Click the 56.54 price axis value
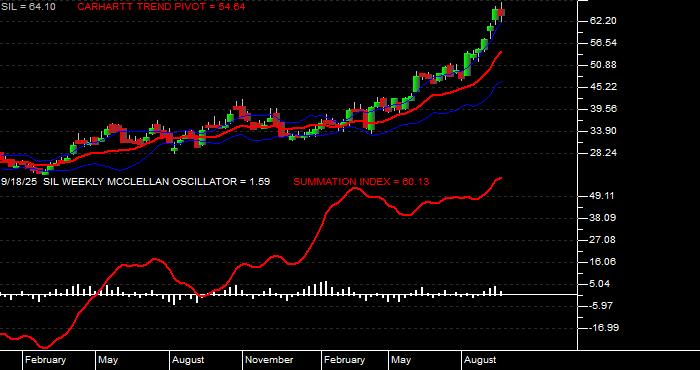The image size is (700, 370). pos(602,43)
